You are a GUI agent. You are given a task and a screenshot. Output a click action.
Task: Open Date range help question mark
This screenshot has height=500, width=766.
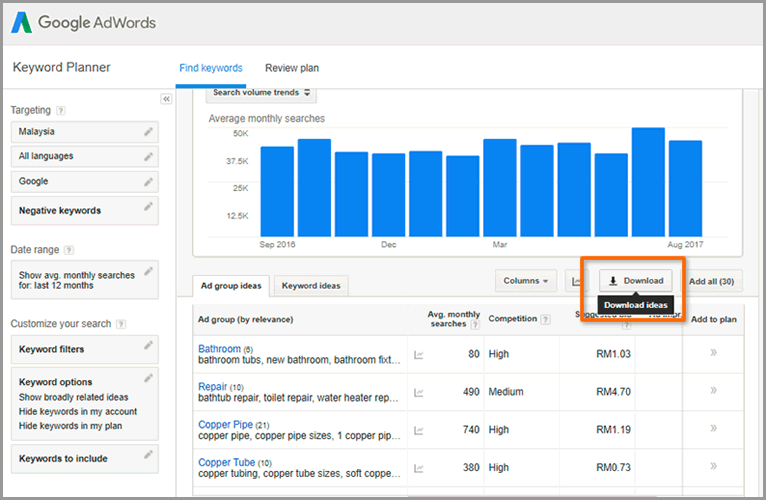pos(69,250)
